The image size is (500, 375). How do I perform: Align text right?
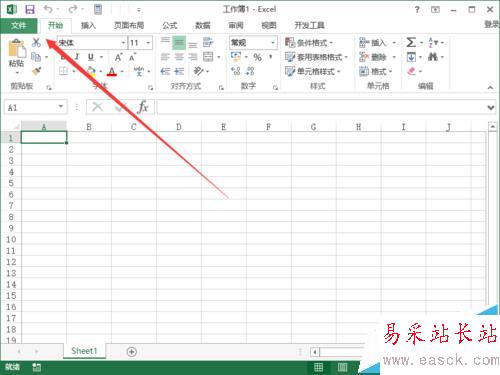coord(193,57)
